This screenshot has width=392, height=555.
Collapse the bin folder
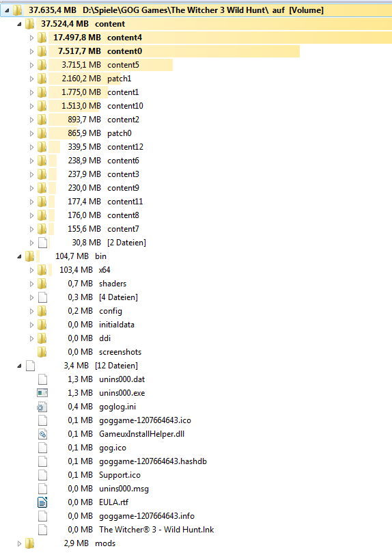point(19,256)
